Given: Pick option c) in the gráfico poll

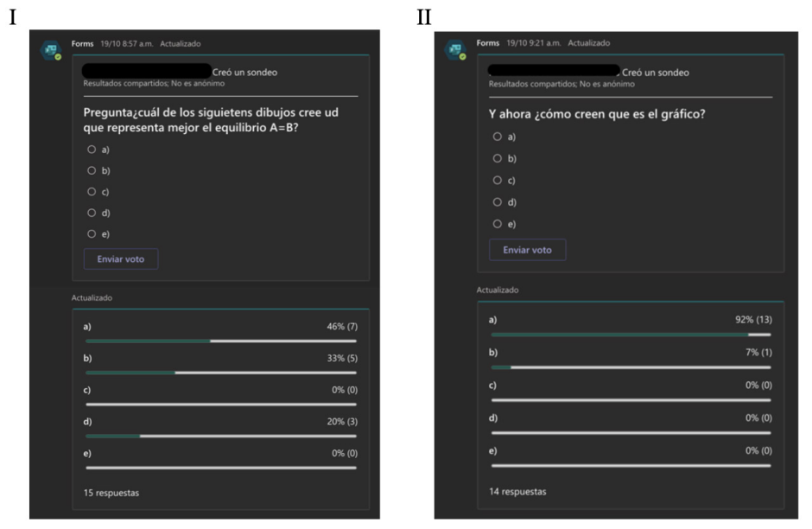Looking at the screenshot, I should click(x=497, y=180).
